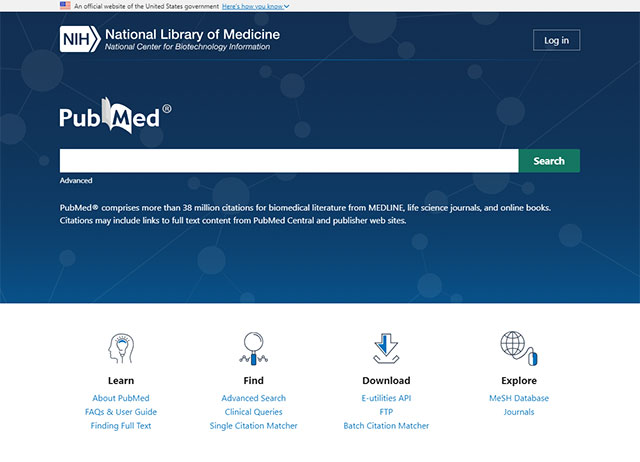This screenshot has height=462, width=640.
Task: Click the NIH logo badge
Action: tap(79, 40)
